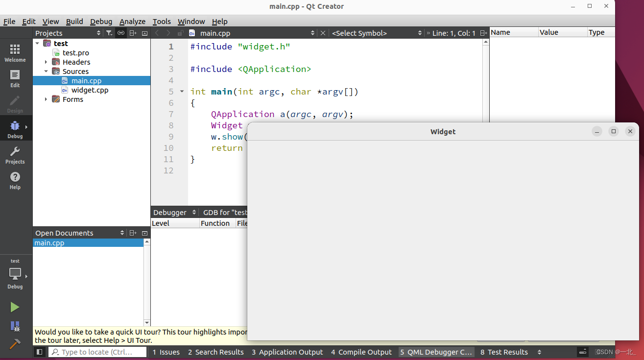Close the Open Documents panel

coord(144,233)
